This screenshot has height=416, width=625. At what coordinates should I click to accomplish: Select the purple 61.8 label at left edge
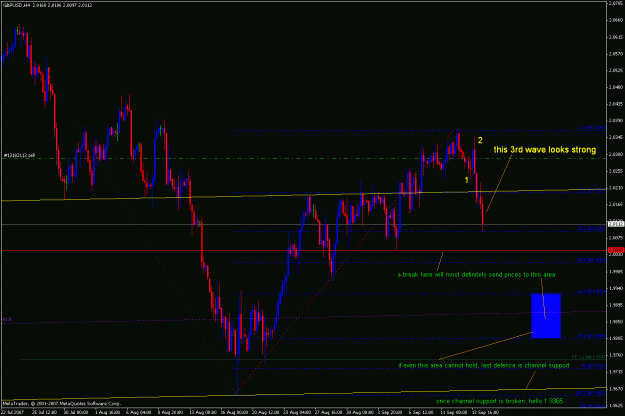tap(7, 319)
